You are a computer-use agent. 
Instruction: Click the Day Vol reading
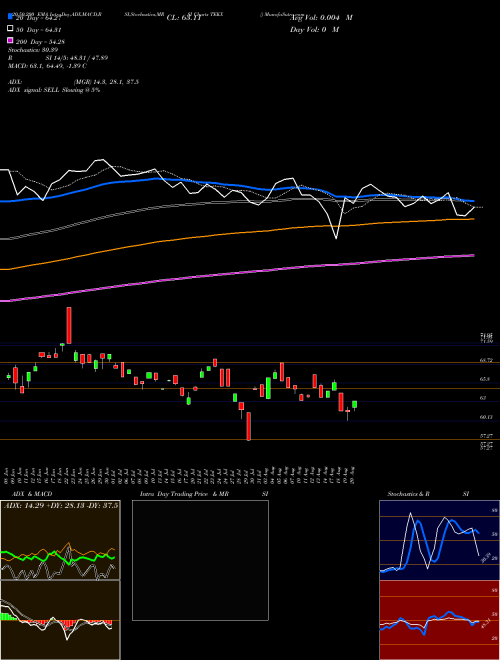(314, 29)
